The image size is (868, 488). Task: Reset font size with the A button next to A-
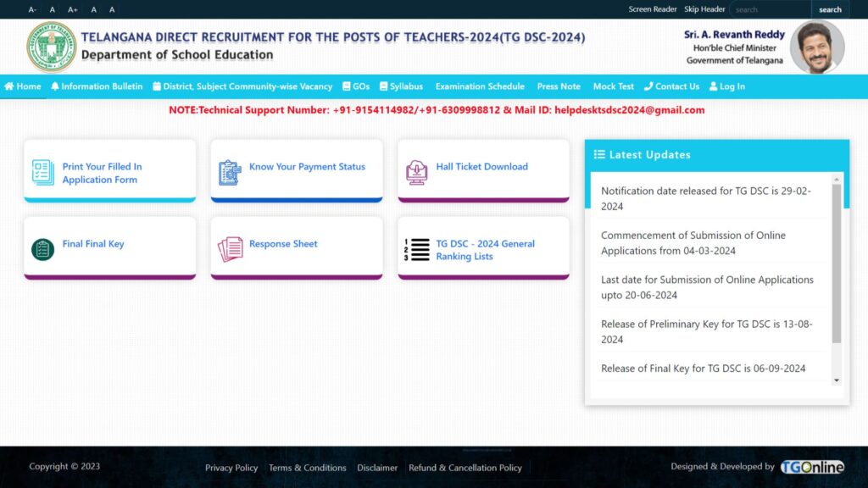coord(53,9)
